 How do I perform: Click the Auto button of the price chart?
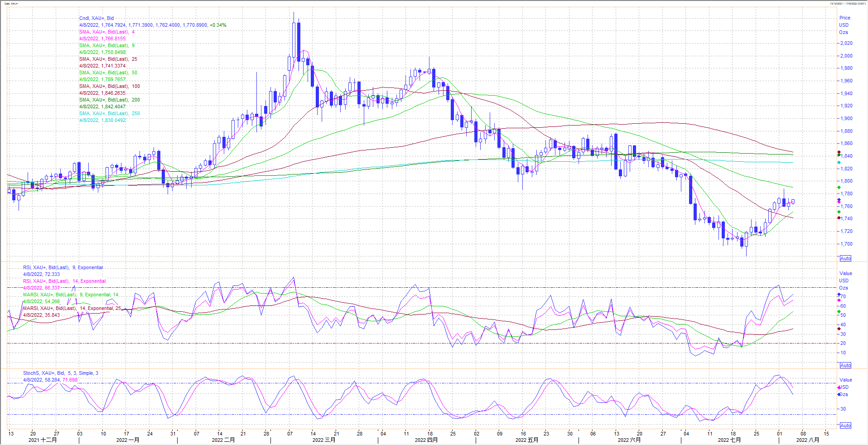(845, 258)
